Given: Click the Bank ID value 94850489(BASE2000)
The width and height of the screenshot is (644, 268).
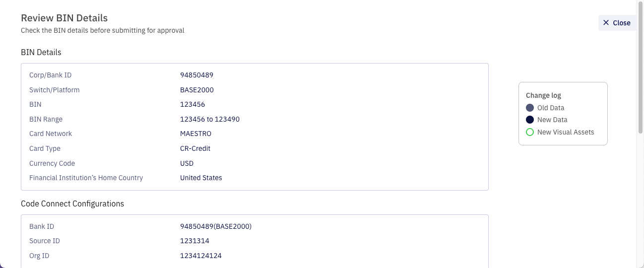Looking at the screenshot, I should click(216, 226).
